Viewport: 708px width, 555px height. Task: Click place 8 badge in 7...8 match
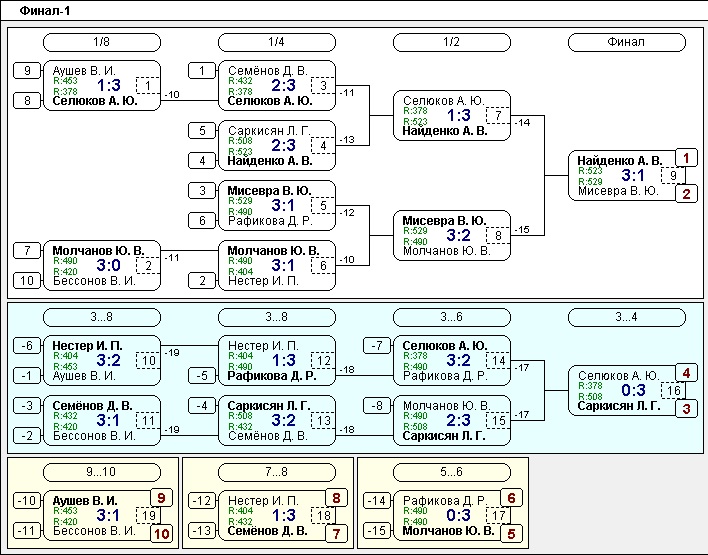(x=336, y=498)
